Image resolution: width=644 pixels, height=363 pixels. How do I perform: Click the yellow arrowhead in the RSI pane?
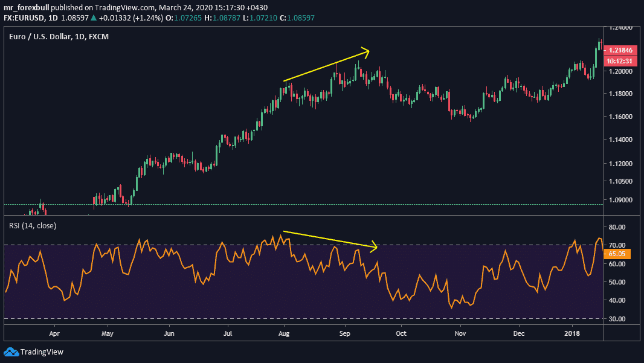[373, 246]
